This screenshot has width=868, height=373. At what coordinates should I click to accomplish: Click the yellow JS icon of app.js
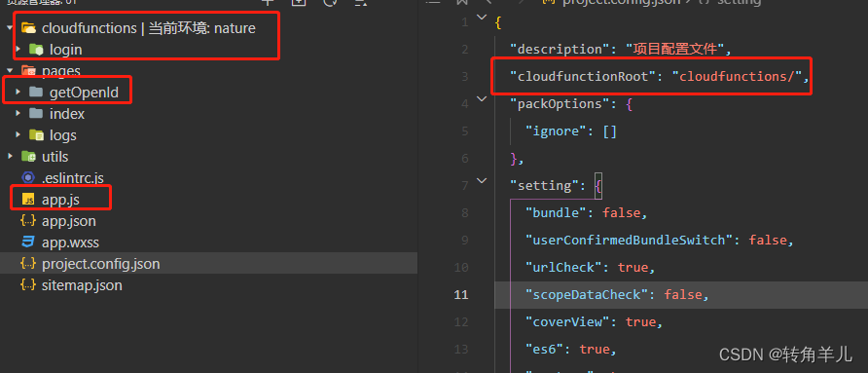27,200
